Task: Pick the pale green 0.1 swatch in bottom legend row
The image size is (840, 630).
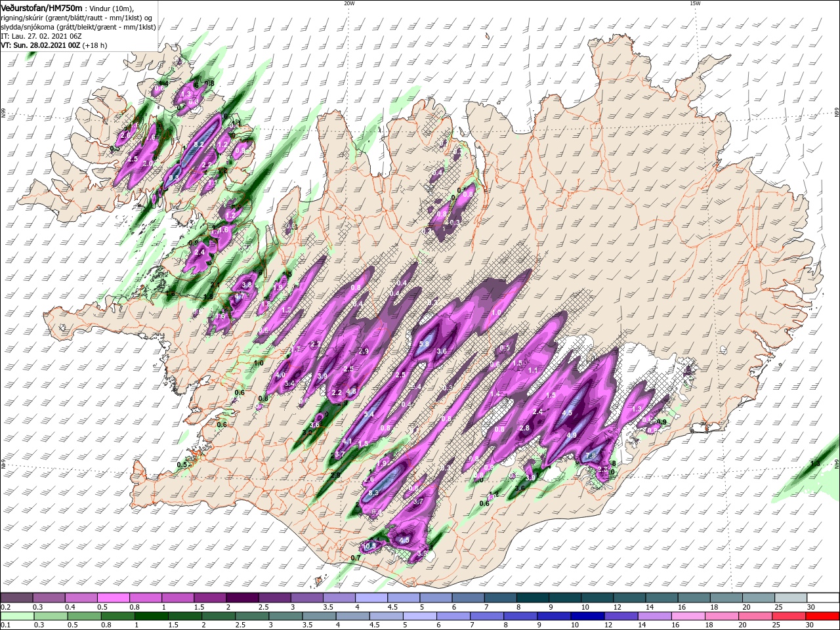Action: tap(16, 616)
